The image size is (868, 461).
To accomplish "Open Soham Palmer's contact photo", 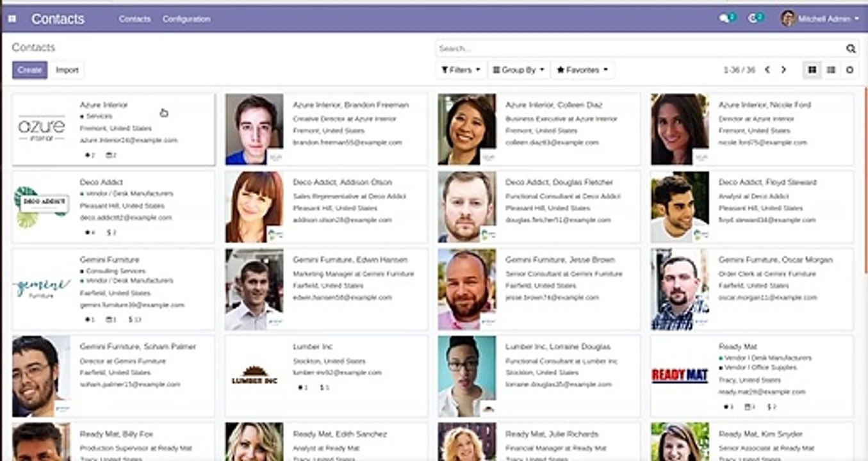I will coord(42,376).
